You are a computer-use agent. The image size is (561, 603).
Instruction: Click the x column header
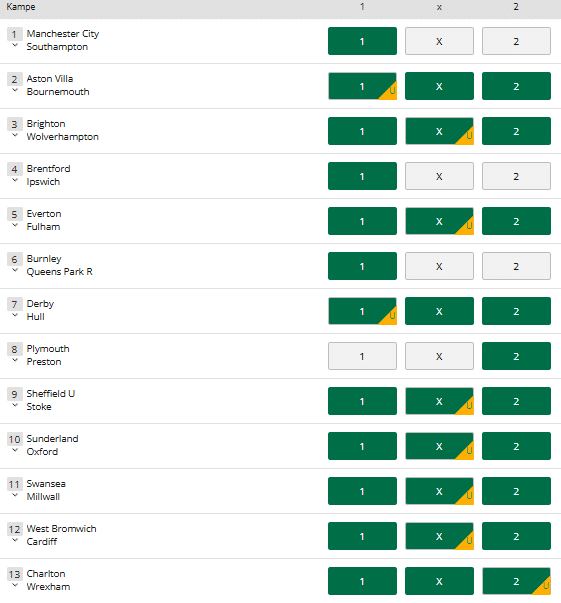coord(439,7)
